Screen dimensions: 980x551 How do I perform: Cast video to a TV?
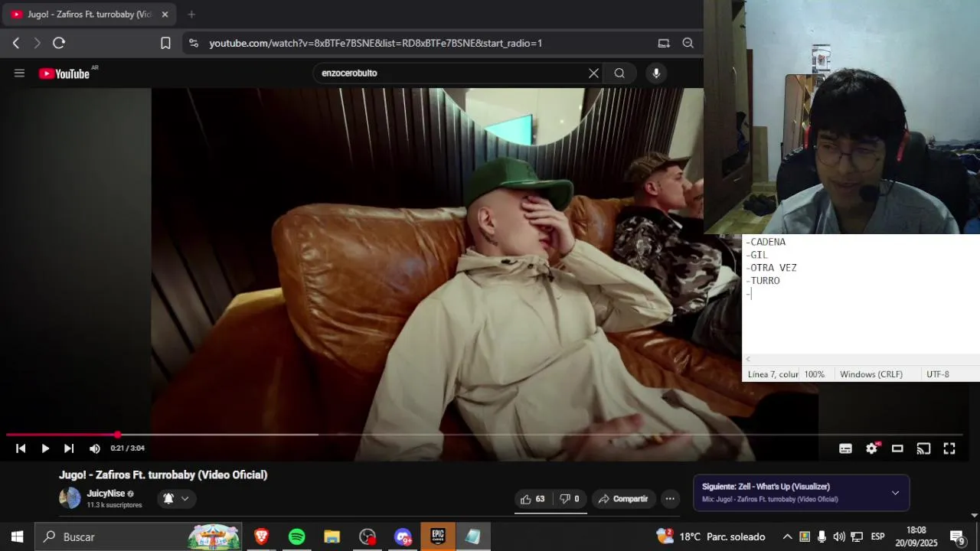click(x=923, y=448)
